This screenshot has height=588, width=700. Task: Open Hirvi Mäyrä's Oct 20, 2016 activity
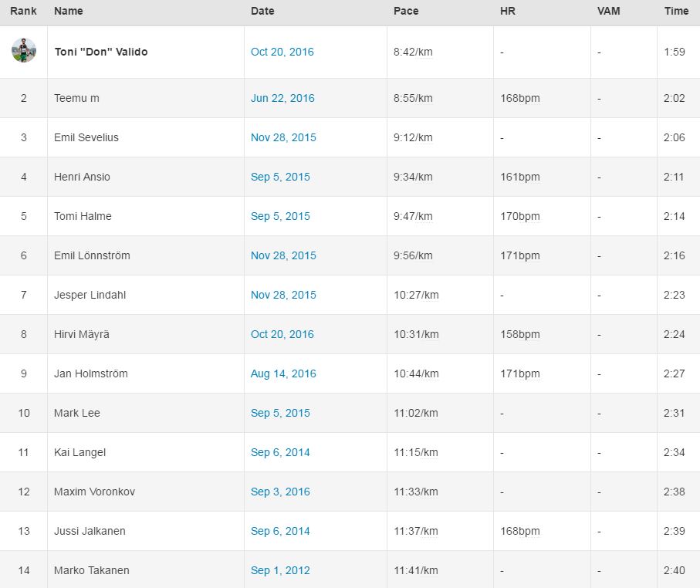coord(282,334)
